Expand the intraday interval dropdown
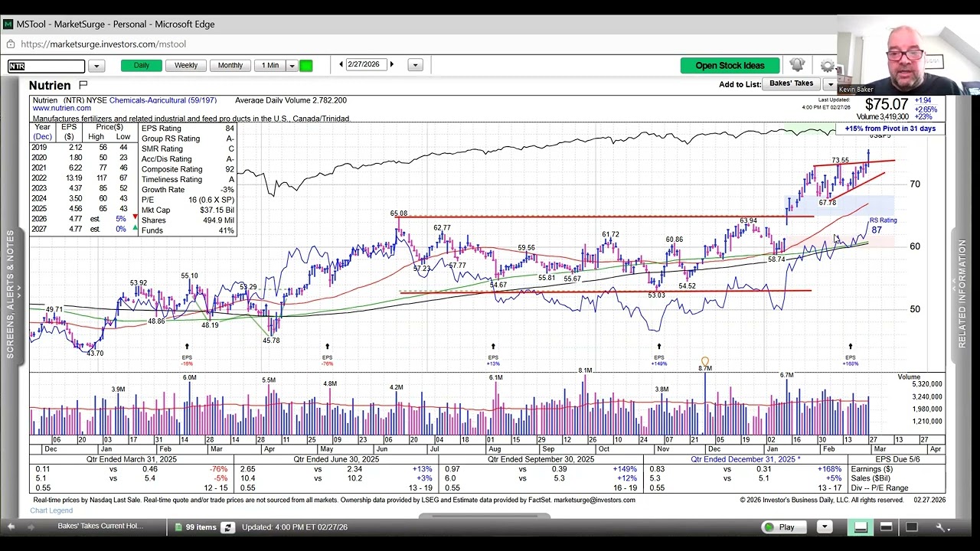 point(292,66)
